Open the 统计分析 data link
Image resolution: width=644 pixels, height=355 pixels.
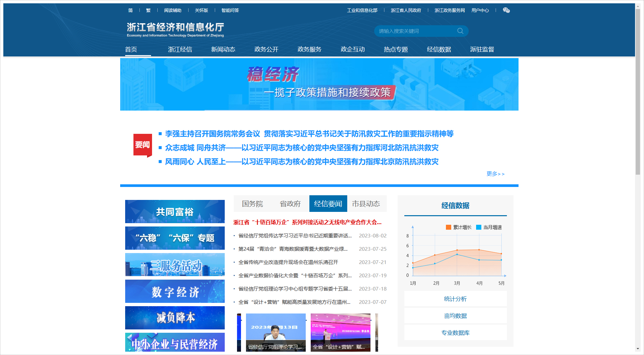click(455, 299)
